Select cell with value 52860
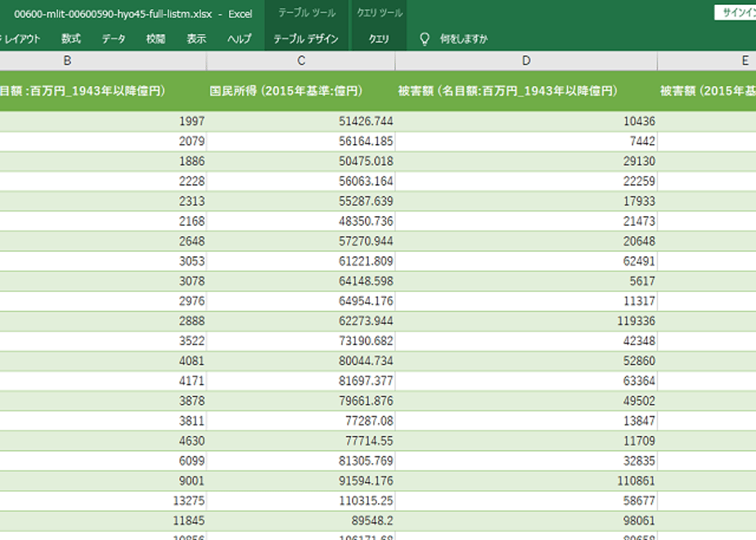 coord(526,361)
